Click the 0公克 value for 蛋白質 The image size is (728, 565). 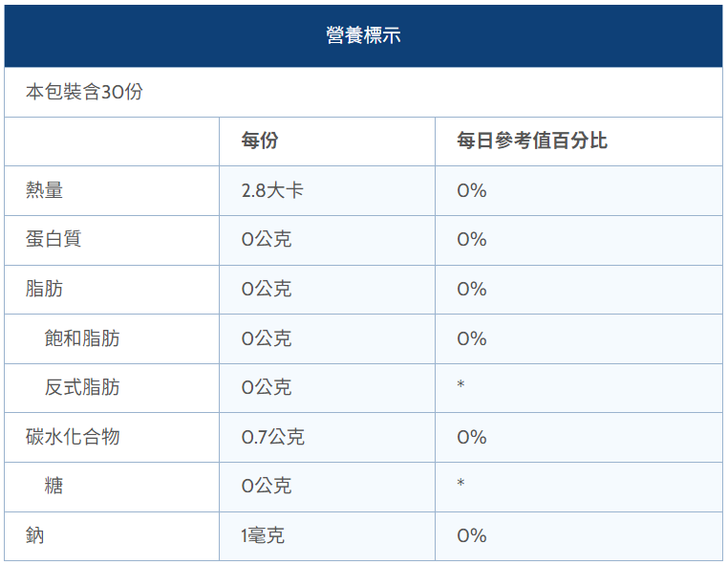tap(267, 239)
